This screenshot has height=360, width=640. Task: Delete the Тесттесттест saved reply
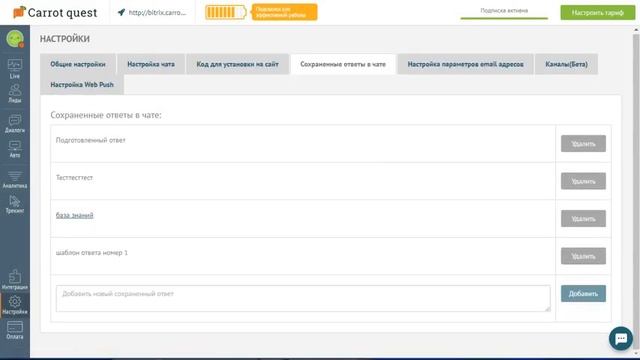coord(583,181)
